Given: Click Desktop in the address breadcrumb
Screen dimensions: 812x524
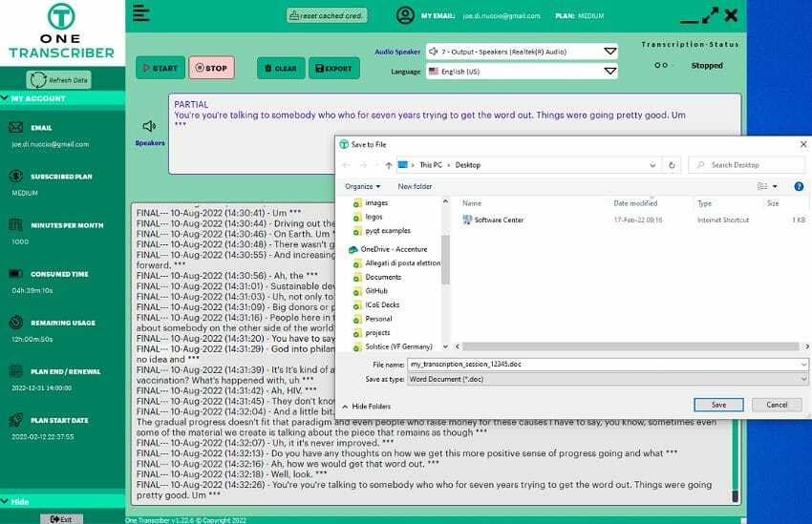Looking at the screenshot, I should pos(468,165).
